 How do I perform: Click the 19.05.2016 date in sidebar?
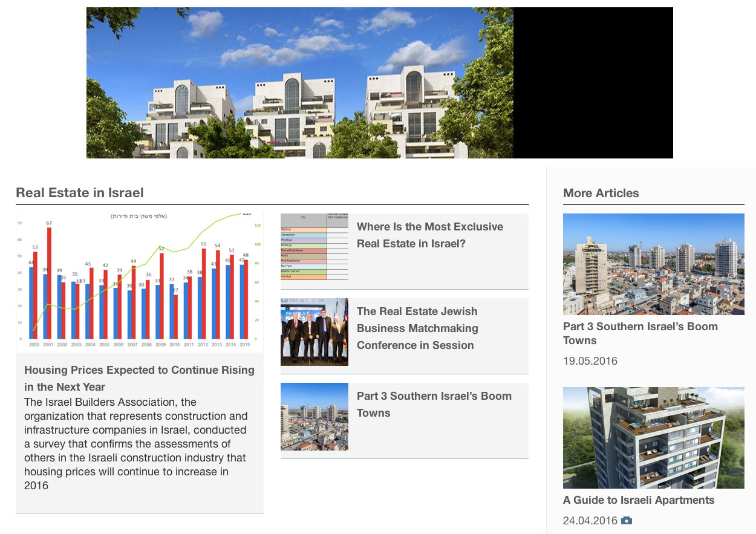590,361
